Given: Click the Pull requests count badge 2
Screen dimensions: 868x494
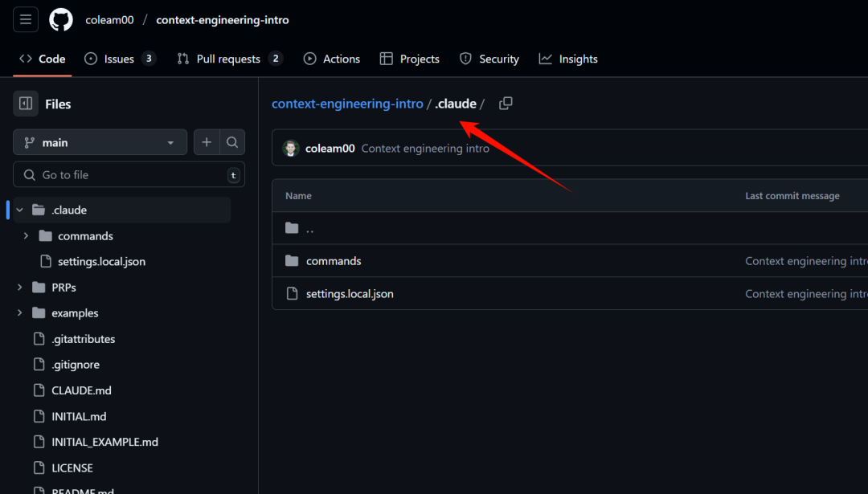Looking at the screenshot, I should pyautogui.click(x=276, y=59).
